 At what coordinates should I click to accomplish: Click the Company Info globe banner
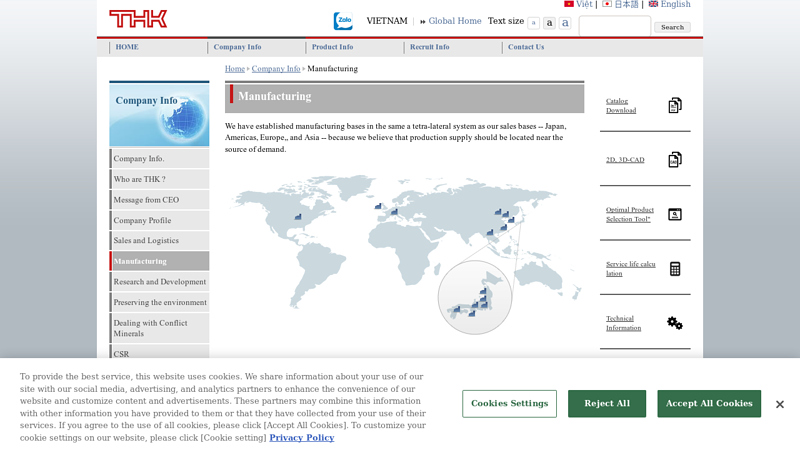pyautogui.click(x=159, y=114)
